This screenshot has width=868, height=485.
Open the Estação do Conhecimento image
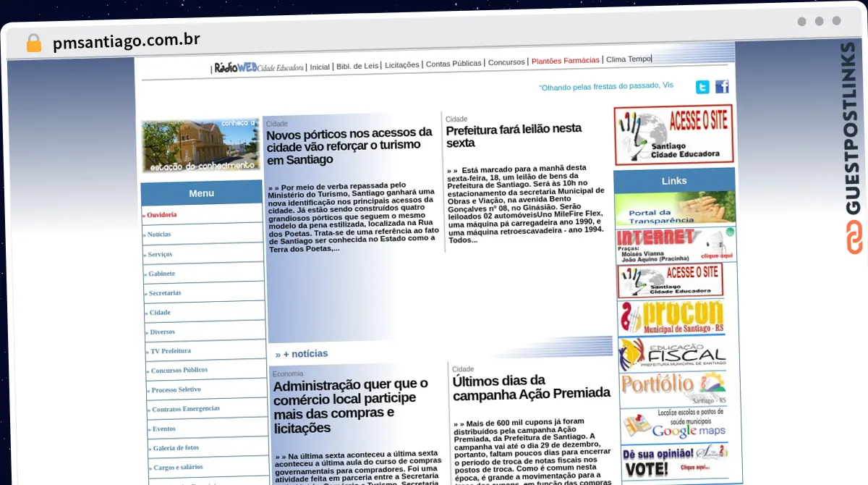click(x=200, y=146)
